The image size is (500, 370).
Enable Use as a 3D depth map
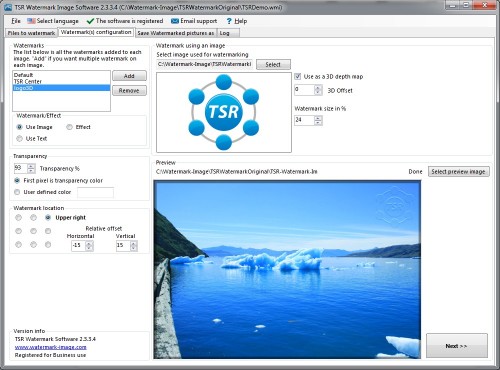298,76
